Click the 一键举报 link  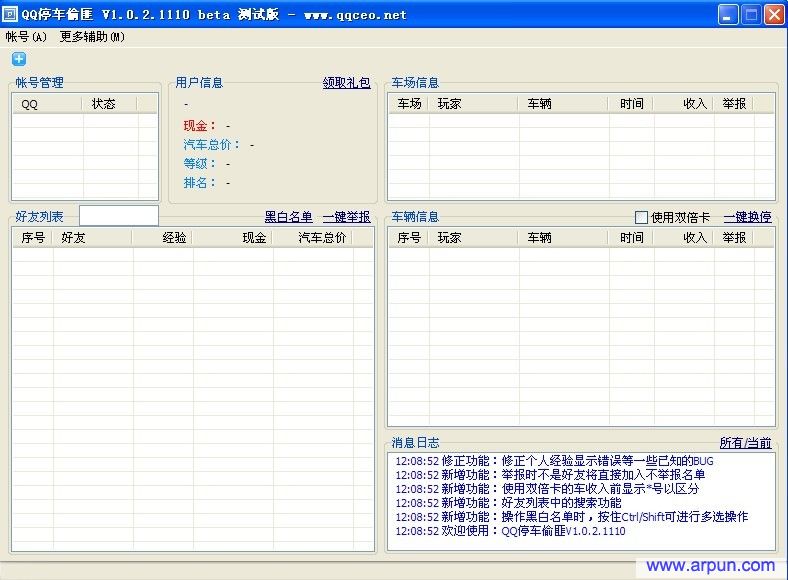pyautogui.click(x=346, y=217)
